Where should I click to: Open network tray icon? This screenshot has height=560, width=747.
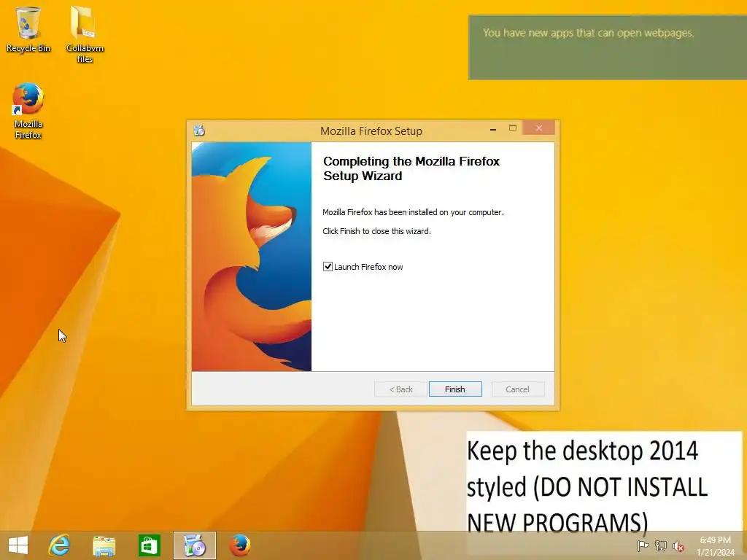click(x=661, y=546)
